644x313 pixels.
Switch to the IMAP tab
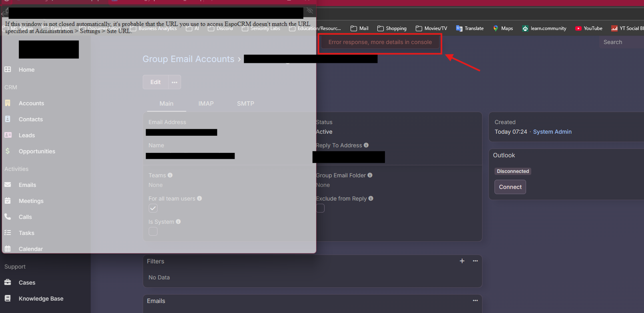(206, 104)
